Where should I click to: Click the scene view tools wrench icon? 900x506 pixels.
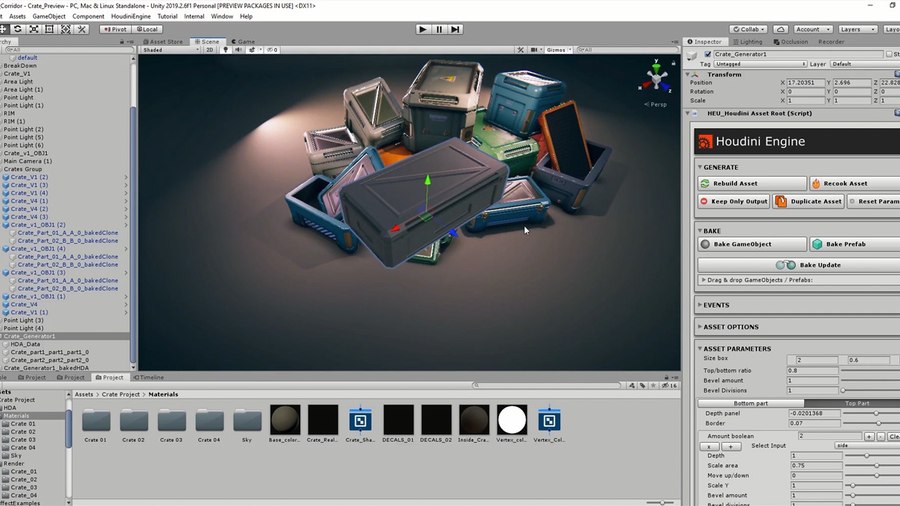coord(521,50)
